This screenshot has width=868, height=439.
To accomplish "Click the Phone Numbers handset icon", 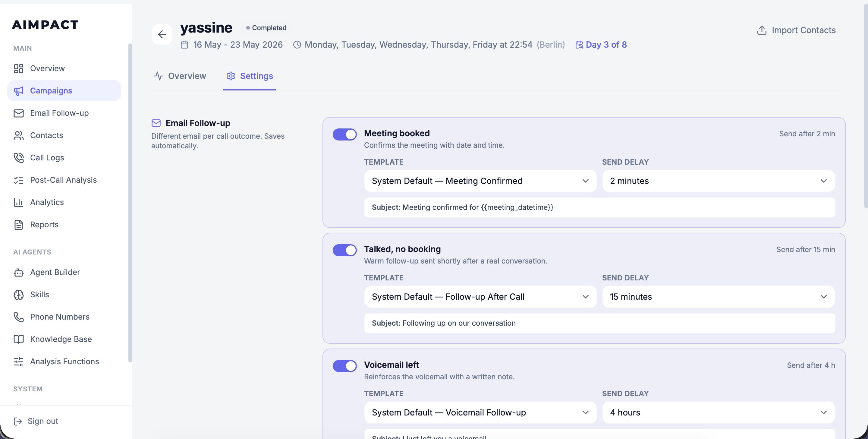I will pyautogui.click(x=18, y=317).
